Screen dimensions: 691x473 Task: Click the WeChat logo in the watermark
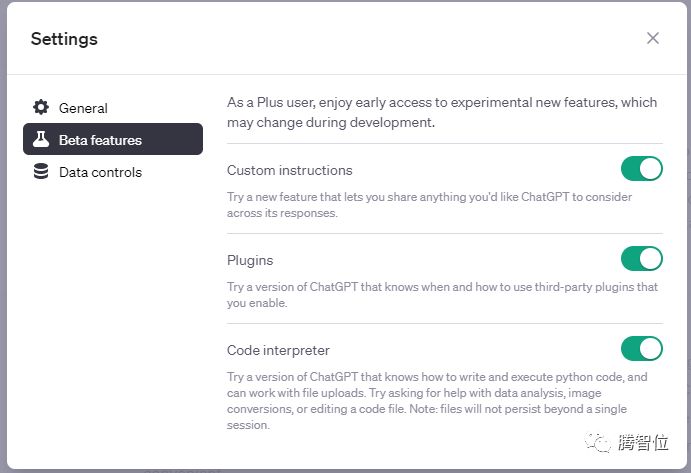click(x=601, y=441)
